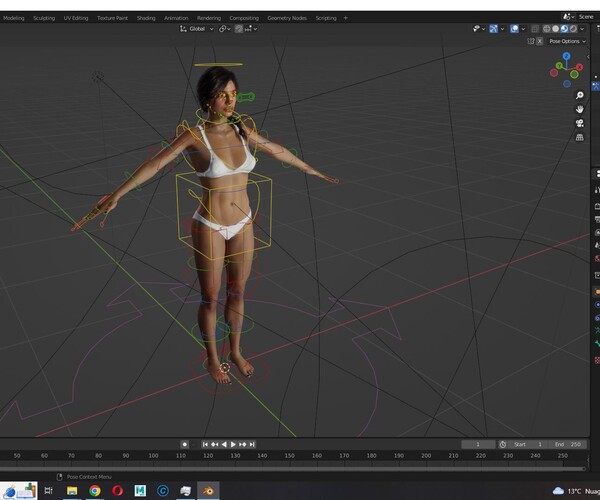Open the scene browse icon dropdown
The height and width of the screenshot is (500, 600).
click(568, 16)
